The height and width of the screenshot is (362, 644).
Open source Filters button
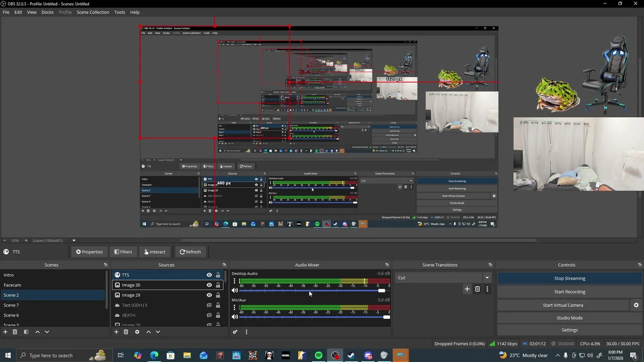coord(123,252)
